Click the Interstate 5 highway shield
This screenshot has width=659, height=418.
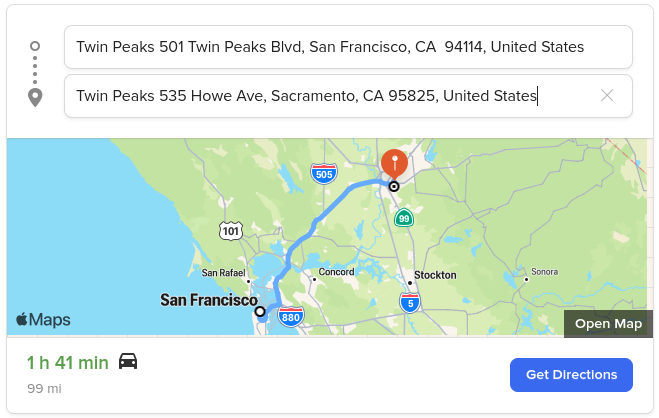(x=410, y=303)
